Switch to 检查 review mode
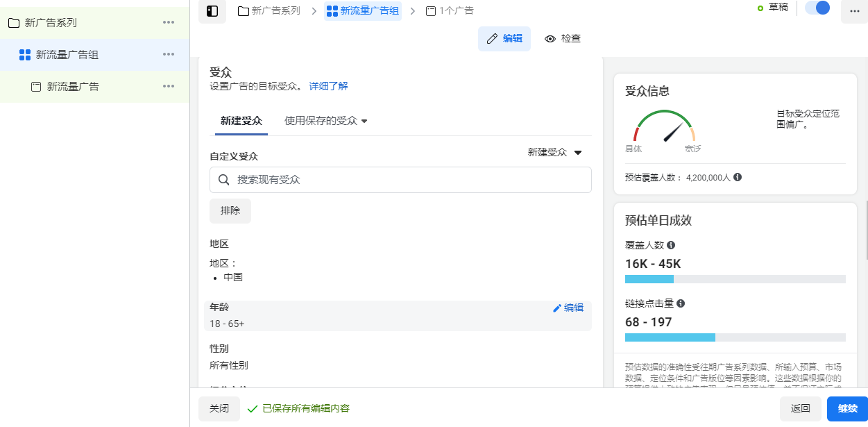Image resolution: width=868 pixels, height=427 pixels. click(x=563, y=39)
